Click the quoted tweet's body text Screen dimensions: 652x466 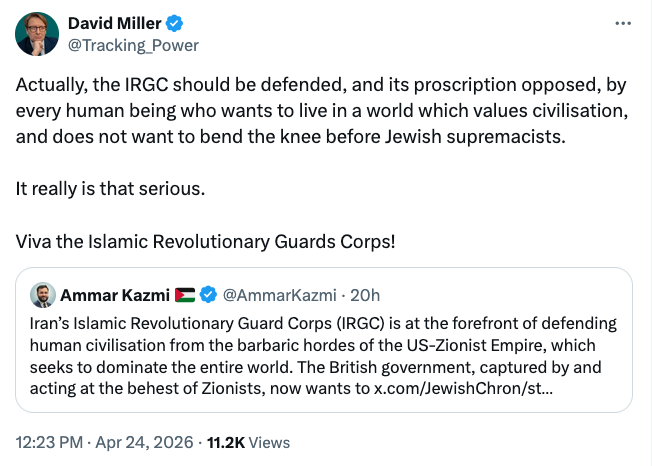click(320, 343)
